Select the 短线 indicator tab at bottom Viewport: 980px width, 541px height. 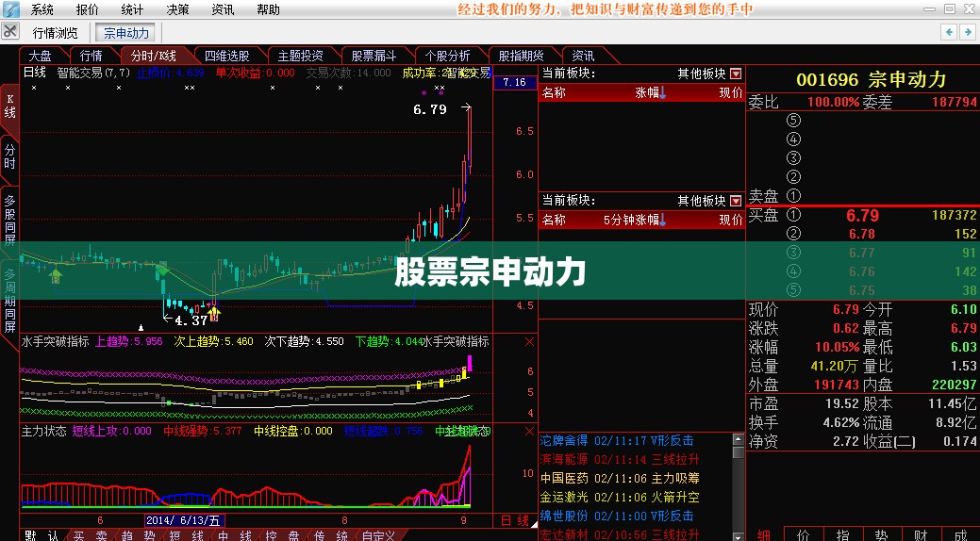coord(187,535)
